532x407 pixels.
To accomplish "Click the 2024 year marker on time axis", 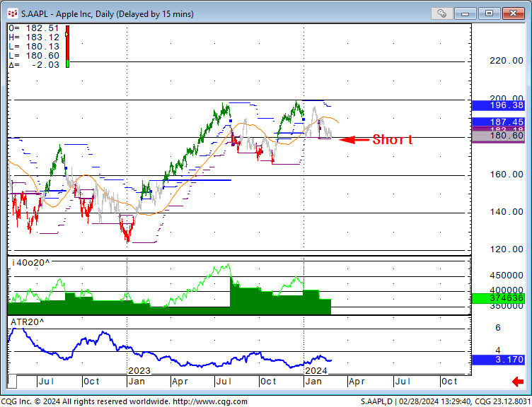I will (x=316, y=371).
